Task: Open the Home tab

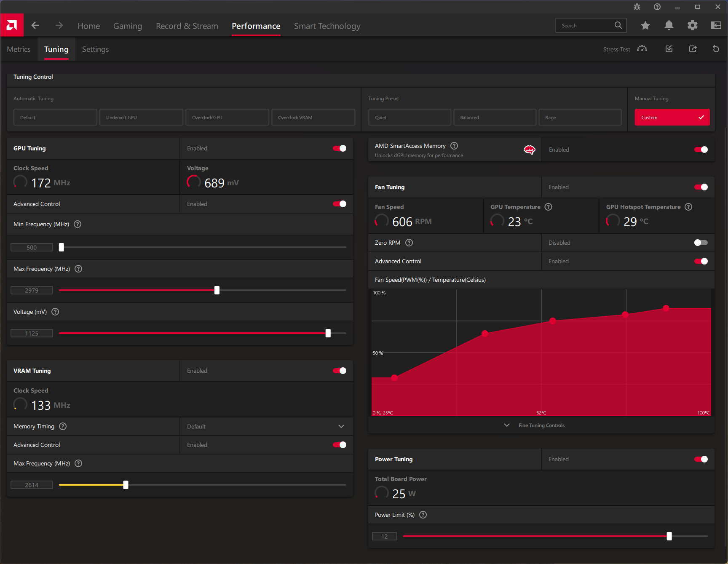Action: point(89,26)
